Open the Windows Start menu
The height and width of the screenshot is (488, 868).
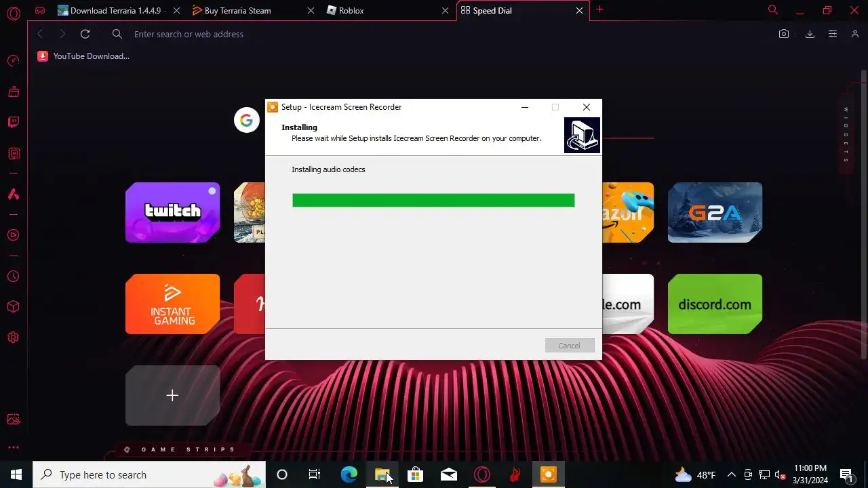(16, 474)
